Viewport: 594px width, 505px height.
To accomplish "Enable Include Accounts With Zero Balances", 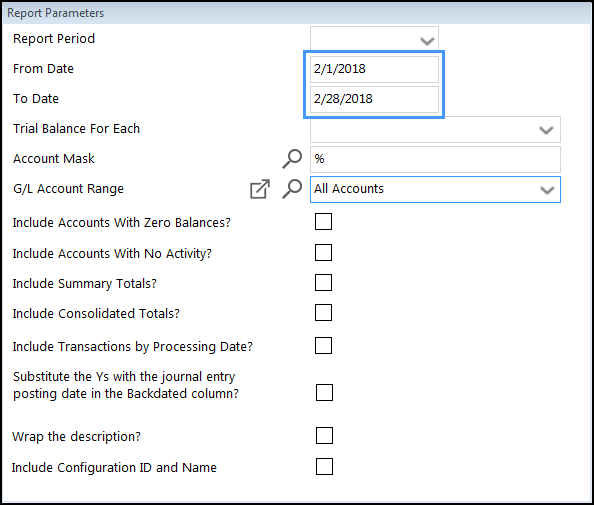I will click(x=323, y=222).
